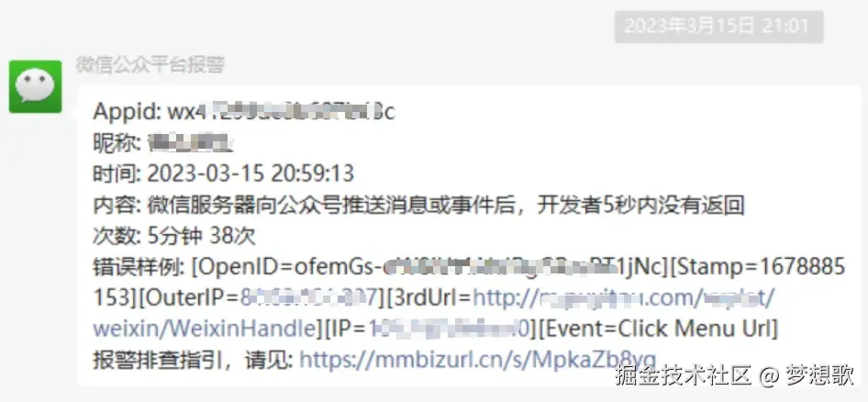Open the 微信公众平台报警 sender name
Viewport: 868px width, 402px height.
click(150, 65)
